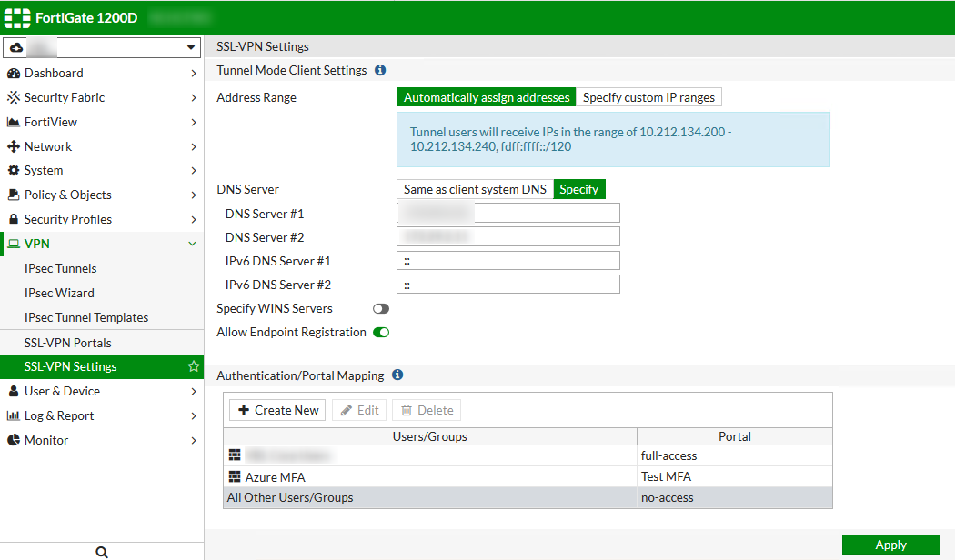Select the All Other Users/Groups row

tap(528, 497)
